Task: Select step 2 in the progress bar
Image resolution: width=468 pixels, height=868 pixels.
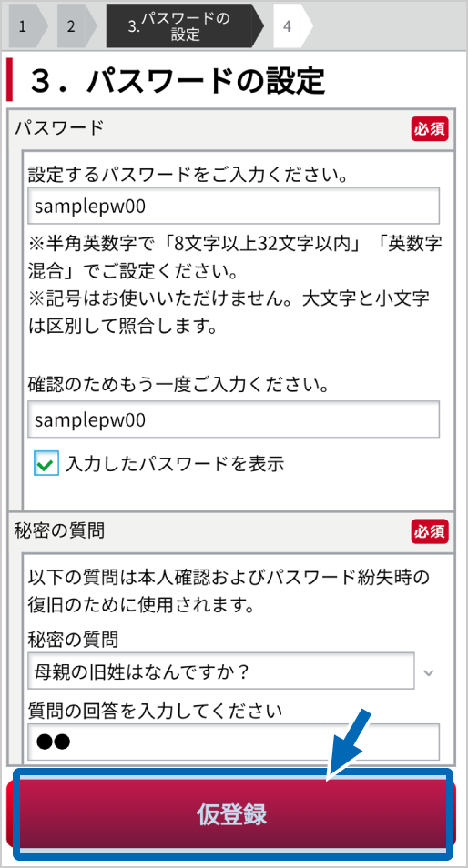Action: [x=73, y=26]
